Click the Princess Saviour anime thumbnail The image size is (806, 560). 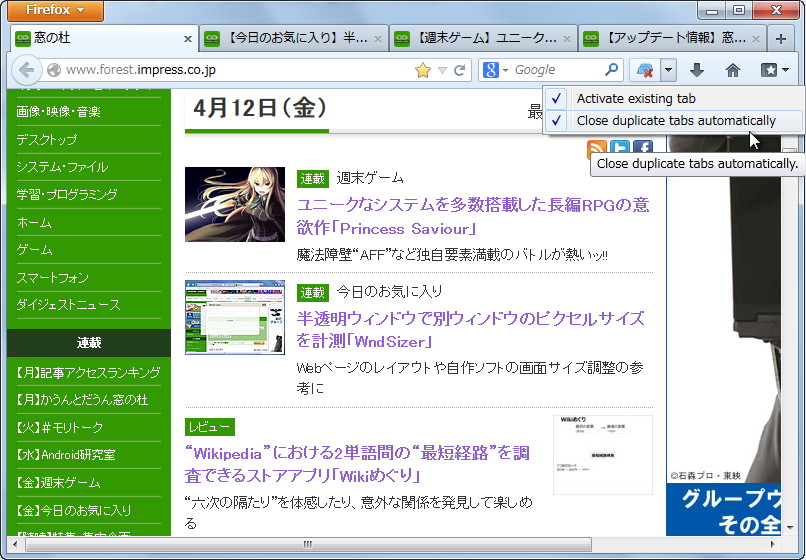point(235,204)
